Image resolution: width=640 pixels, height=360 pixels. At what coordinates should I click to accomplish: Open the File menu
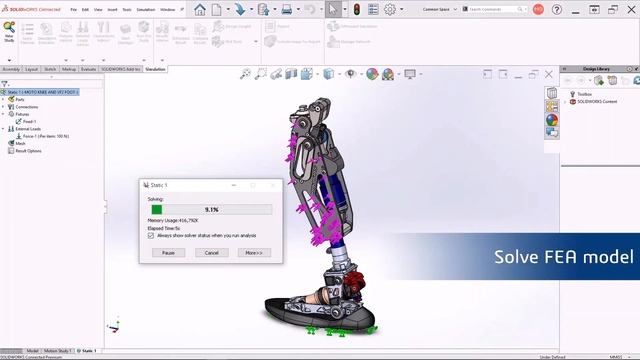pos(73,9)
